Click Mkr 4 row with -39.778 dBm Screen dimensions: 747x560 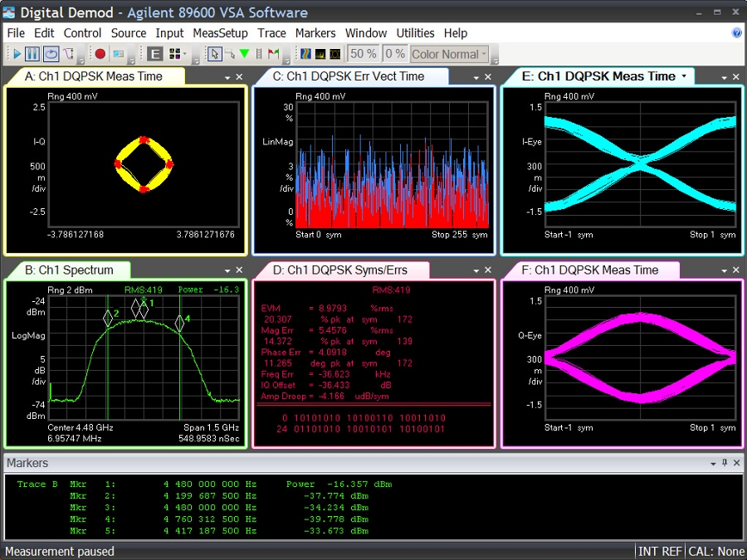[219, 519]
